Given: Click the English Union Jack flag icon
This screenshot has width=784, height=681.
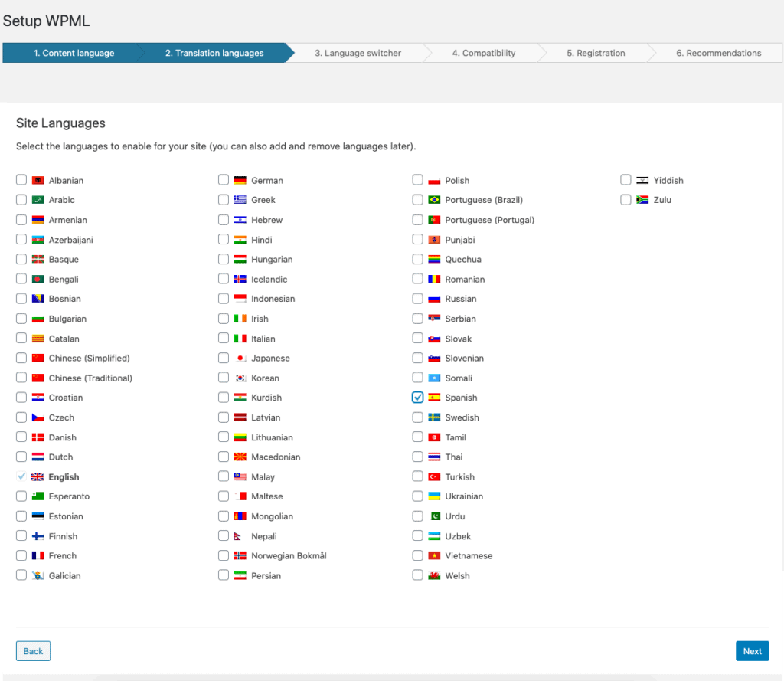Looking at the screenshot, I should (x=38, y=476).
